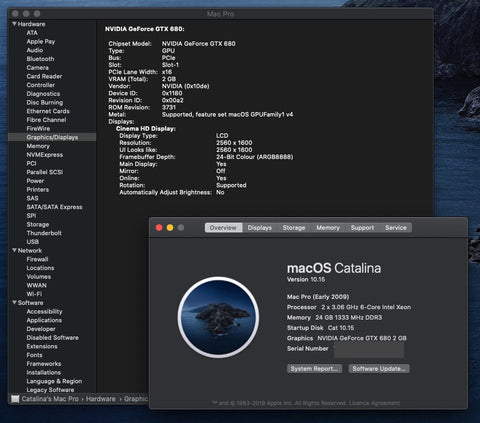Select Disabled Software in sidebar
The width and height of the screenshot is (480, 423).
click(x=53, y=338)
